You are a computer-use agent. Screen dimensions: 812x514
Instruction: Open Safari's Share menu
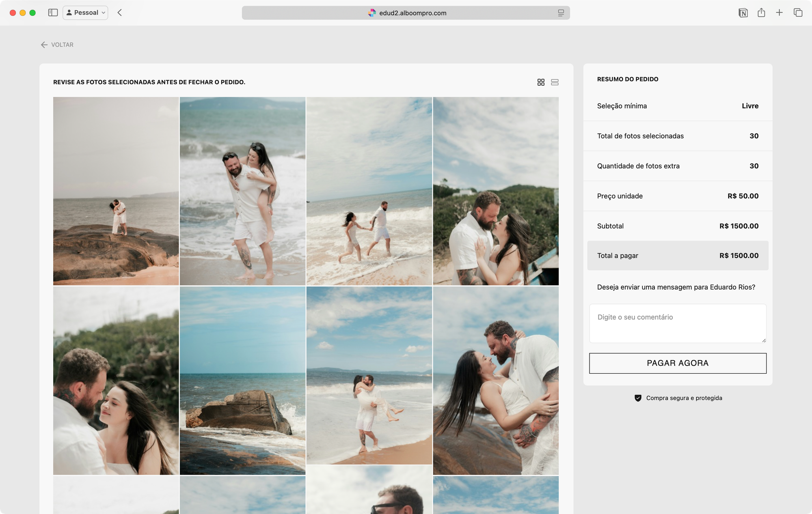(761, 13)
